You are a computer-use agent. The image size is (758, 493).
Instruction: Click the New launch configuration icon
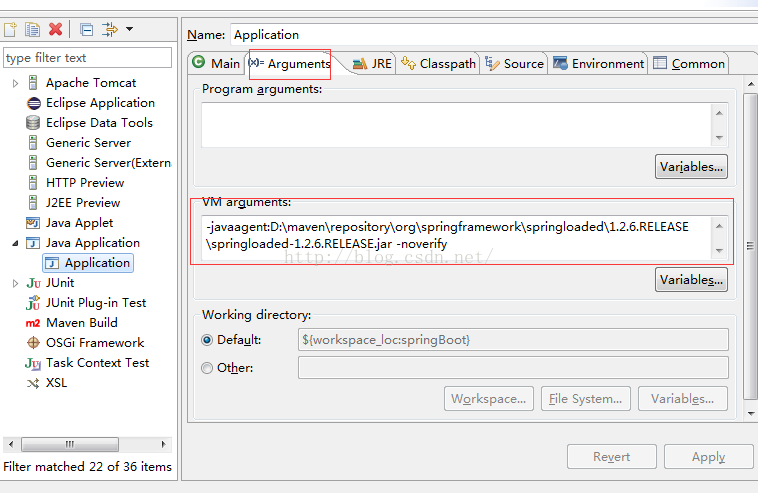pyautogui.click(x=10, y=29)
